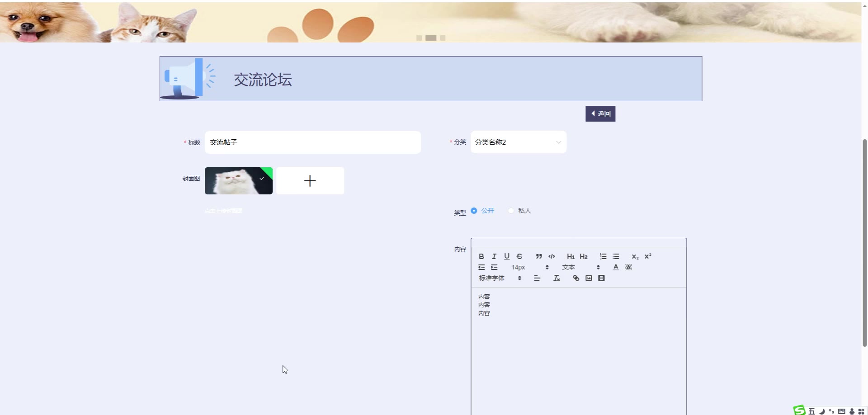Apply Heading 2 style (H2)
Viewport: 868px width, 415px height.
coord(584,256)
